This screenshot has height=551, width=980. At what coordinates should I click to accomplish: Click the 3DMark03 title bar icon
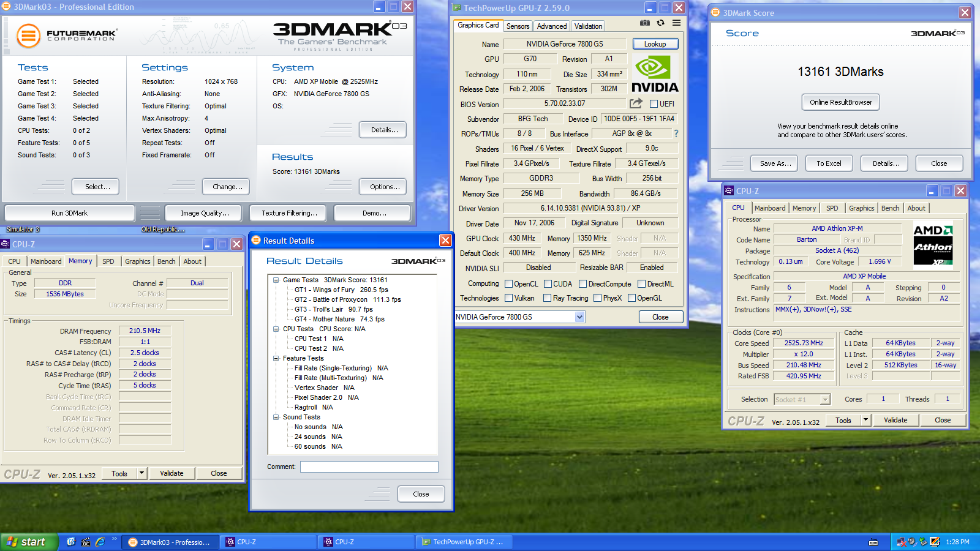click(x=7, y=7)
